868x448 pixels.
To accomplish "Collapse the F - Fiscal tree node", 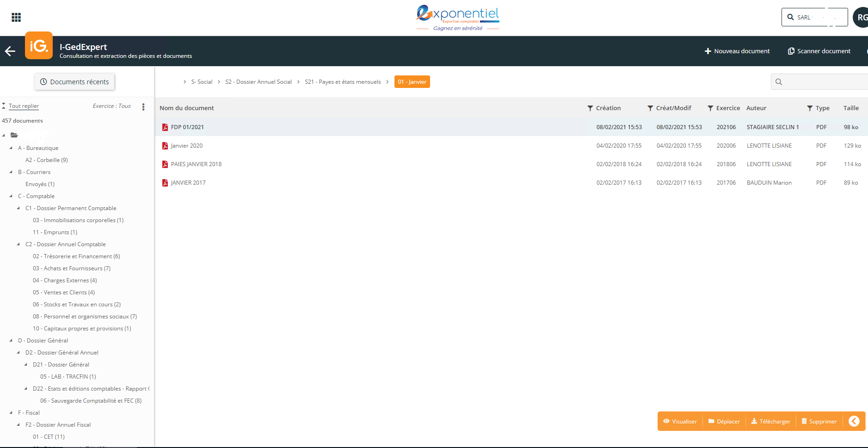I will 11,413.
